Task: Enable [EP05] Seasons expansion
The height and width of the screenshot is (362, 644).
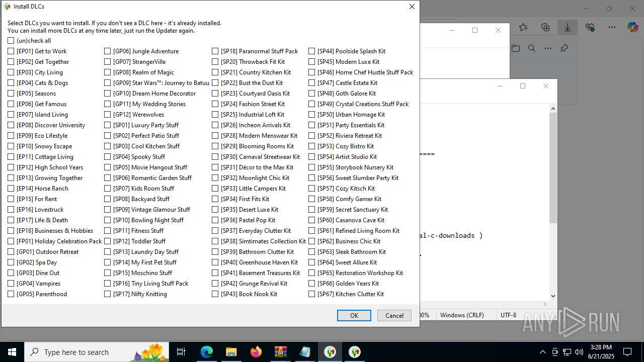Action: pos(11,94)
